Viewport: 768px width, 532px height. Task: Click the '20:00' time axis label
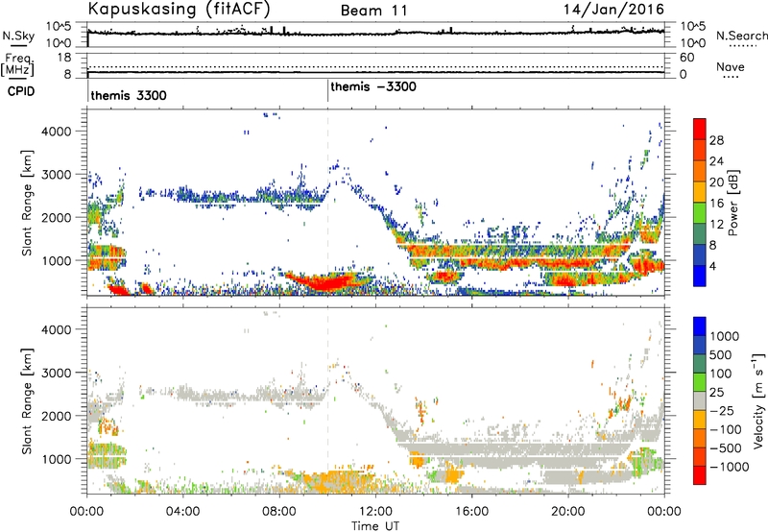point(568,512)
